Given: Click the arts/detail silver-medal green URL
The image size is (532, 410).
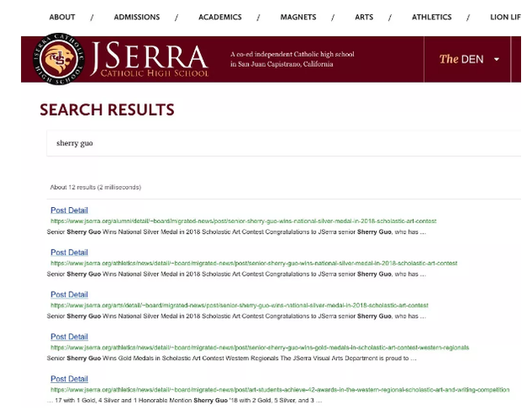Looking at the screenshot, I should 239,305.
